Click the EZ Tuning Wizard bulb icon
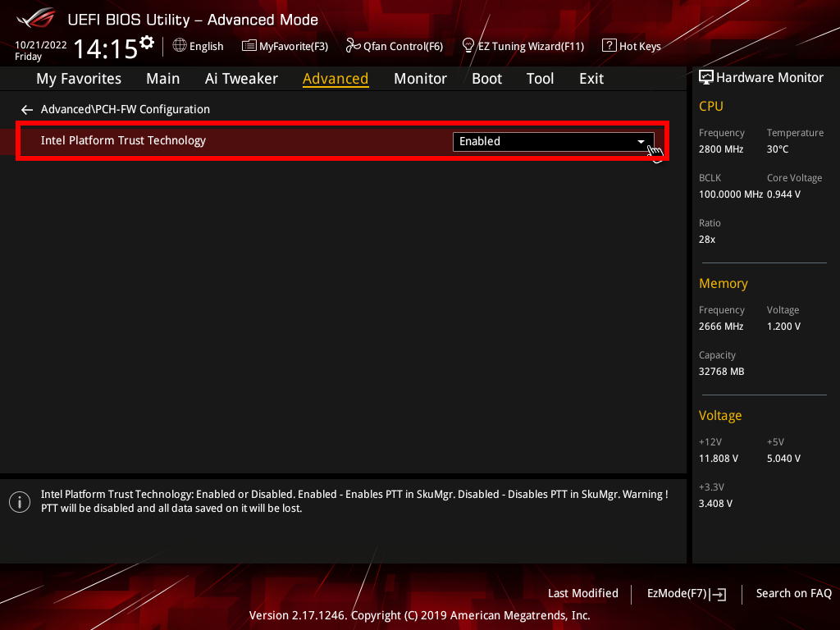Viewport: 840px width, 630px height. (468, 46)
